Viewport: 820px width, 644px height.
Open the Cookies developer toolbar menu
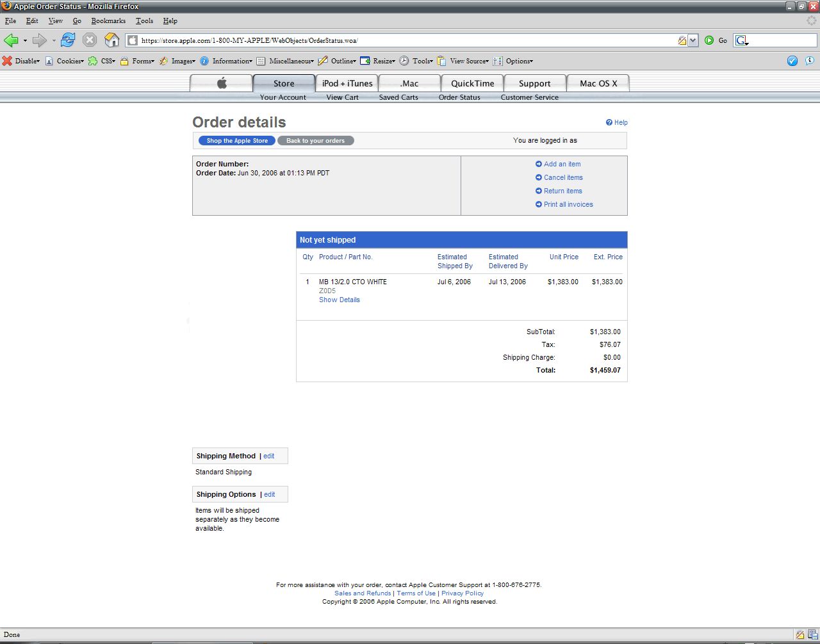point(64,61)
